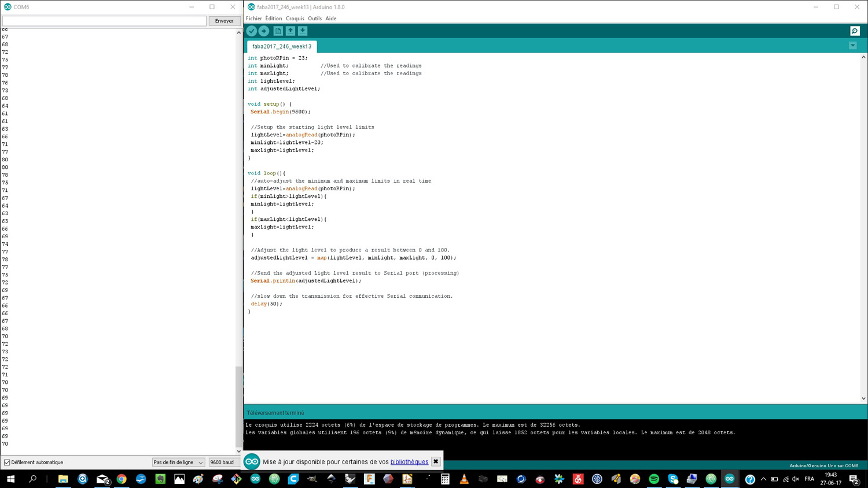Viewport: 868px width, 488px height.
Task: Click the Arduino/Genuino Uno sur COM6 status
Action: 824,465
